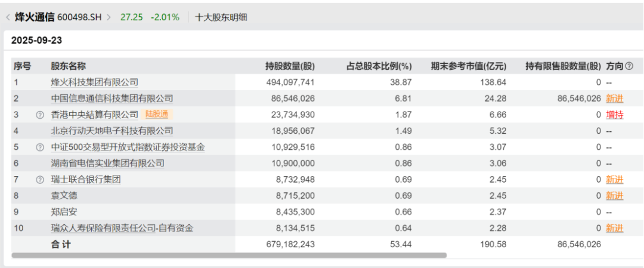Open 中证500交易型开放式指数证券投资基金 link
The height and width of the screenshot is (268, 644).
128,147
